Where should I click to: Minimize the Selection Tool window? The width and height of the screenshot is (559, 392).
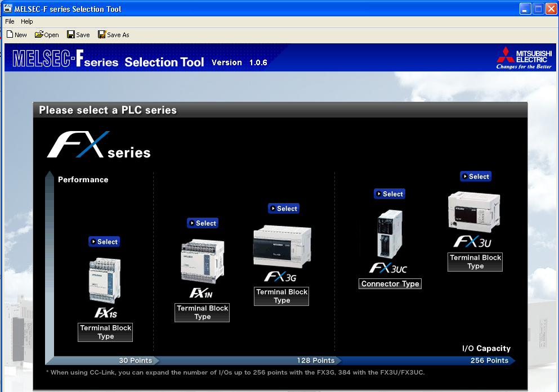pos(525,9)
